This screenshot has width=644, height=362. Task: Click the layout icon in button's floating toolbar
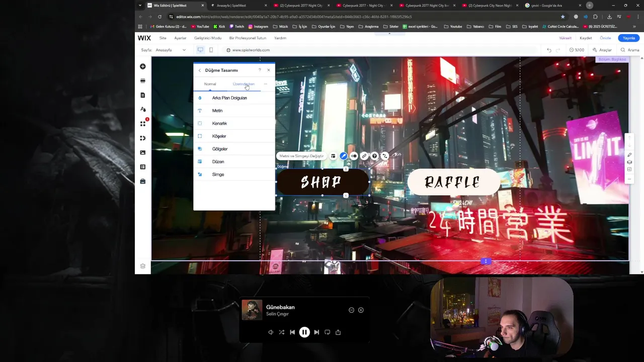(333, 156)
